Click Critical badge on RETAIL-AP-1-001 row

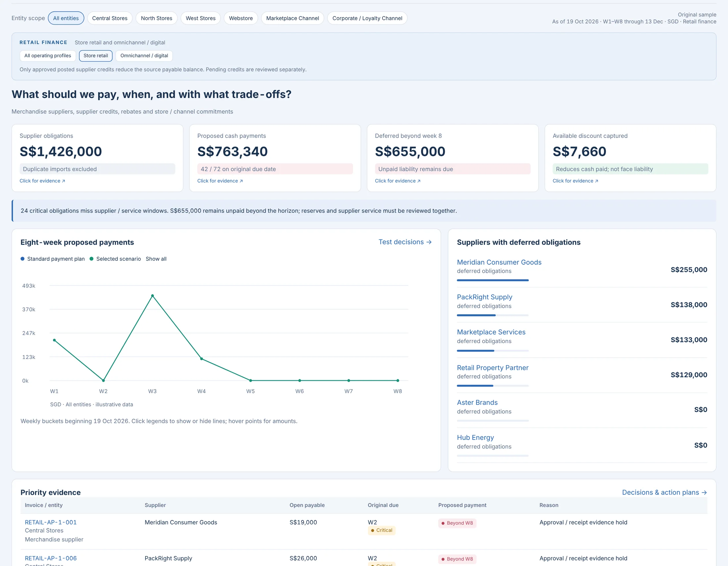381,530
